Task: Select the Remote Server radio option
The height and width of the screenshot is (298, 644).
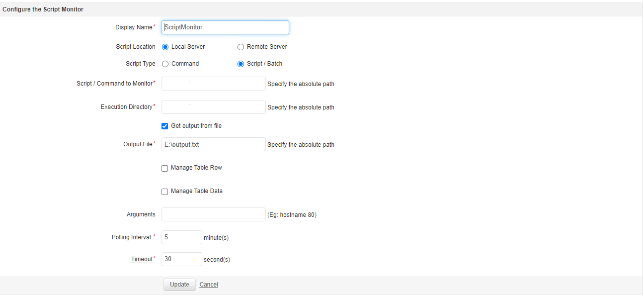Action: pyautogui.click(x=241, y=47)
